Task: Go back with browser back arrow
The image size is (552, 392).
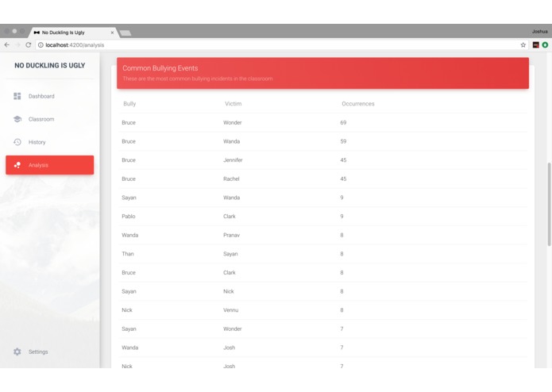Action: (7, 44)
